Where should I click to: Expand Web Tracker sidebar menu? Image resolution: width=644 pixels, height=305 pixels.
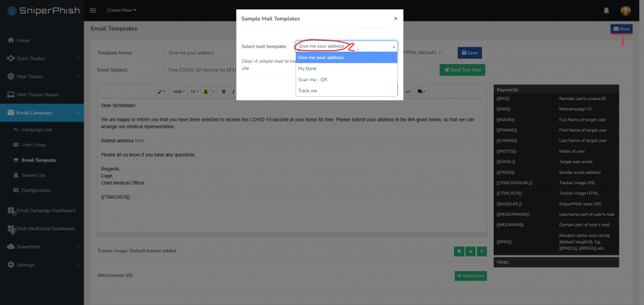42,76
